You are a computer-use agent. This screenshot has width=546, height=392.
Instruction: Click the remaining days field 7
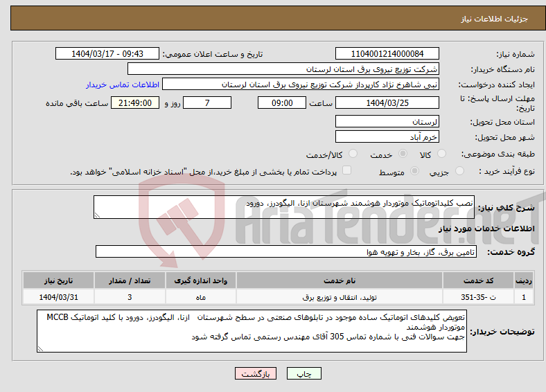(x=207, y=103)
